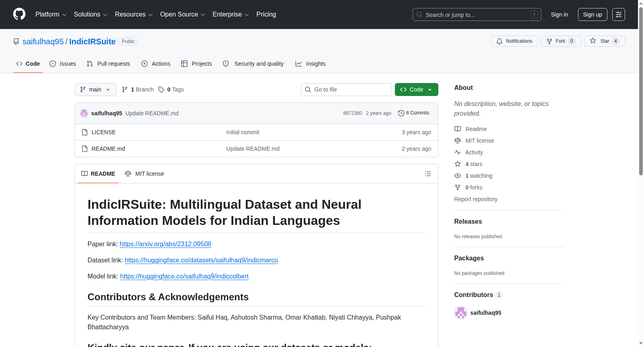Open the arxiv.org paper link
Viewport: 644px width, 347px height.
point(165,244)
